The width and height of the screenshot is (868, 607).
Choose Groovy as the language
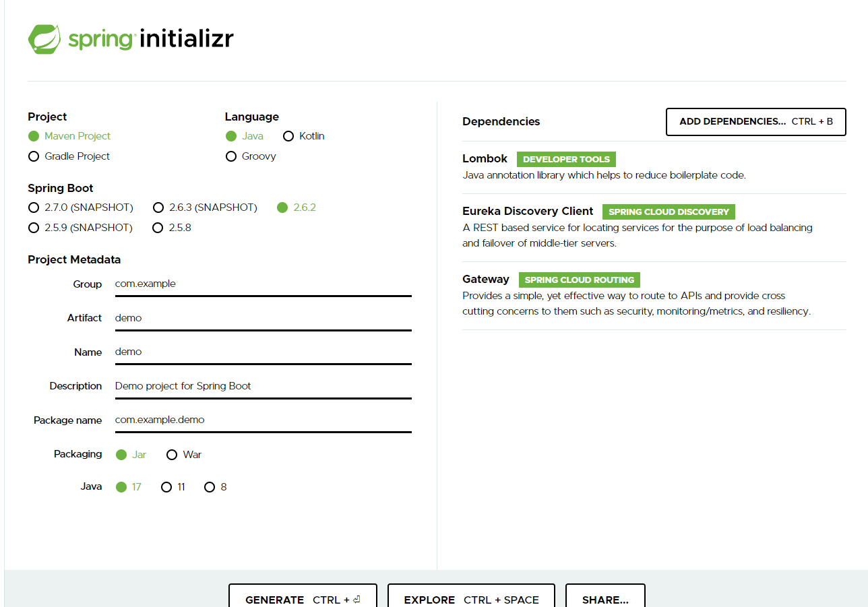click(x=251, y=156)
